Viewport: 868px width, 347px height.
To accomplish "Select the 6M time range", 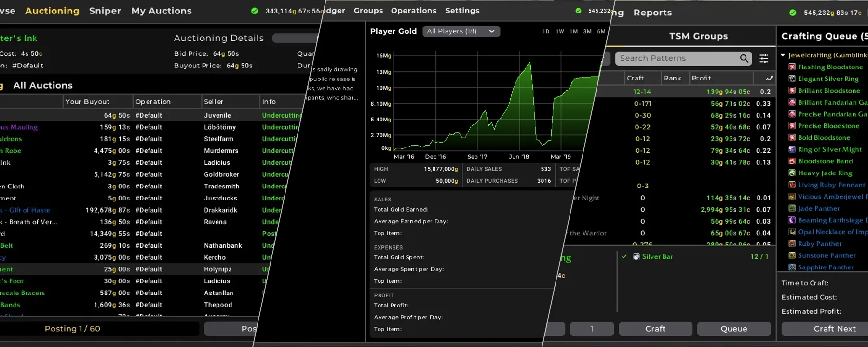I will coord(601,31).
